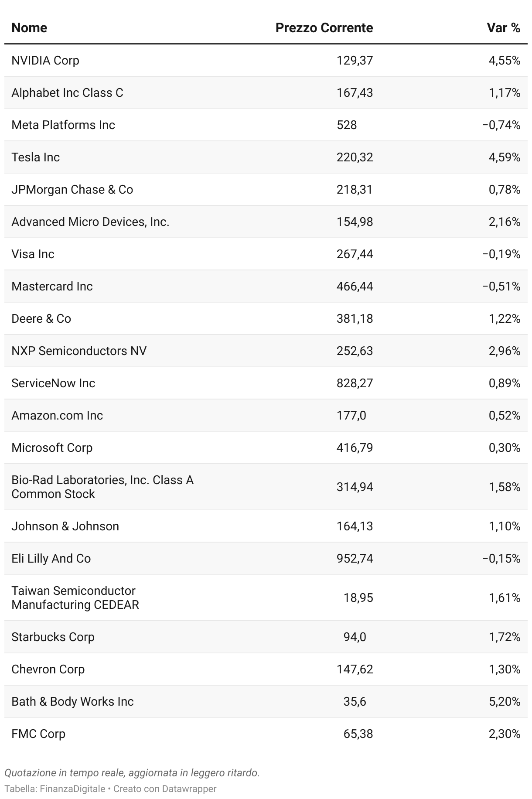Sort by Prezzo Corrente column header

[x=324, y=28]
